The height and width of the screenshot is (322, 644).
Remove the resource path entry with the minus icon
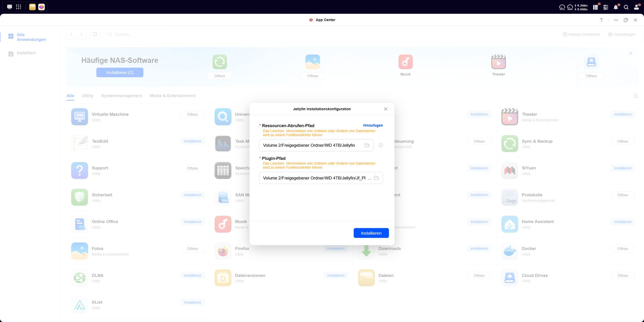[381, 145]
